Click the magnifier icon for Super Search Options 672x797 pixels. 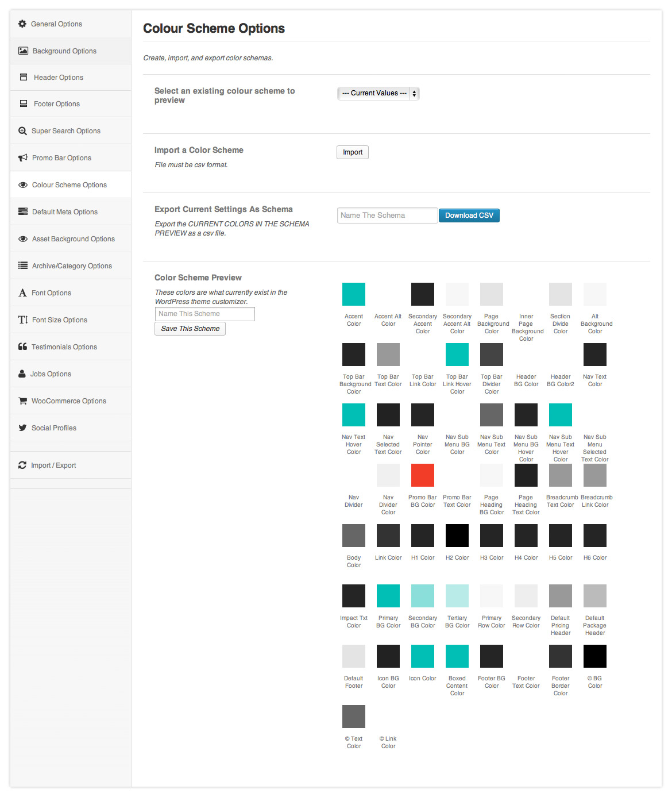(x=22, y=131)
